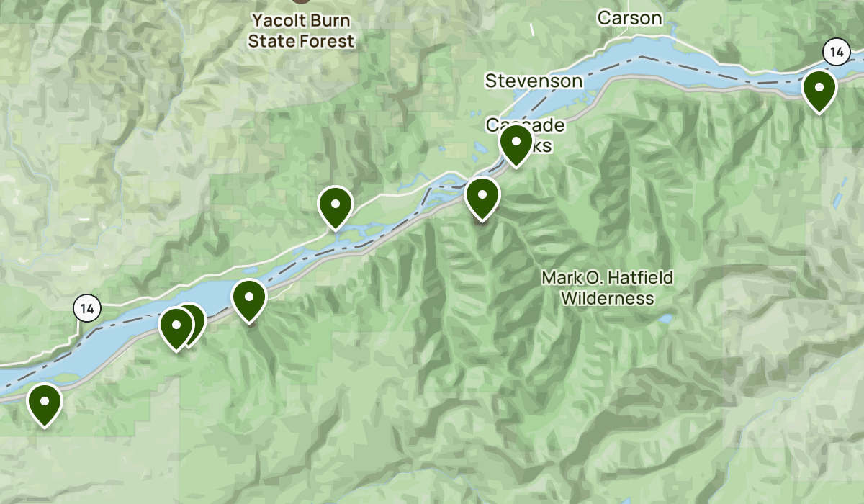This screenshot has height=504, width=864.
Task: Open the pin just southwest of Cascade Locks
Action: tap(482, 197)
